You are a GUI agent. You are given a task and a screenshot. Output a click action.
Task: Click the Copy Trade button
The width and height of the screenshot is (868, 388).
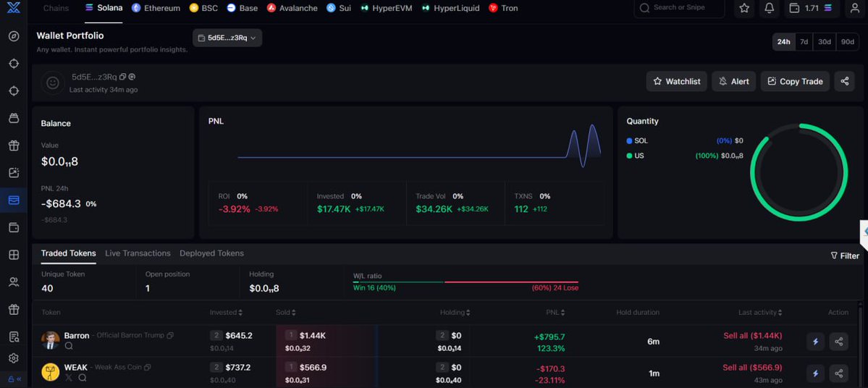coord(795,81)
